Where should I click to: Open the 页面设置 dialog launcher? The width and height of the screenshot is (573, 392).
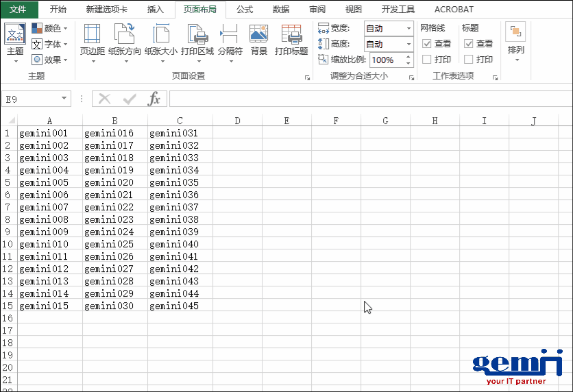click(x=307, y=78)
